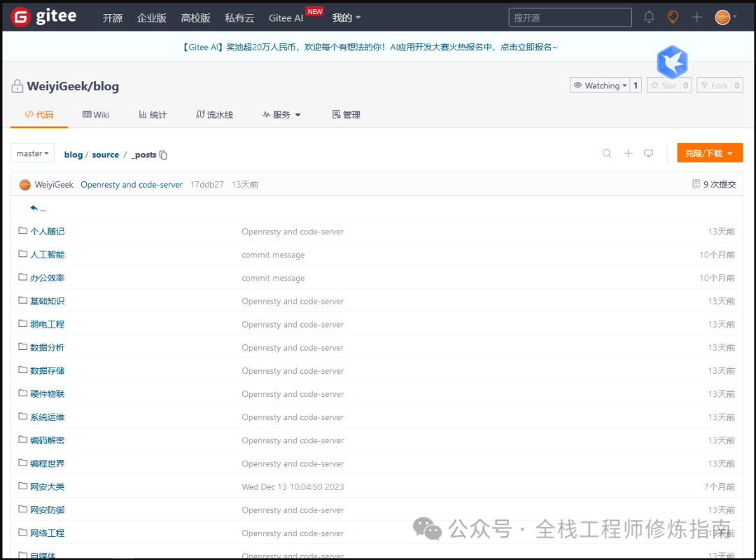This screenshot has height=560, width=756.
Task: Expand the 我的 menu in header
Action: [x=346, y=17]
